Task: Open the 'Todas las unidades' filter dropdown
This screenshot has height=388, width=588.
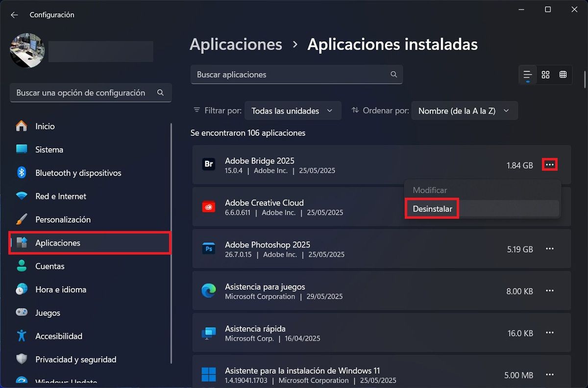Action: click(x=293, y=111)
